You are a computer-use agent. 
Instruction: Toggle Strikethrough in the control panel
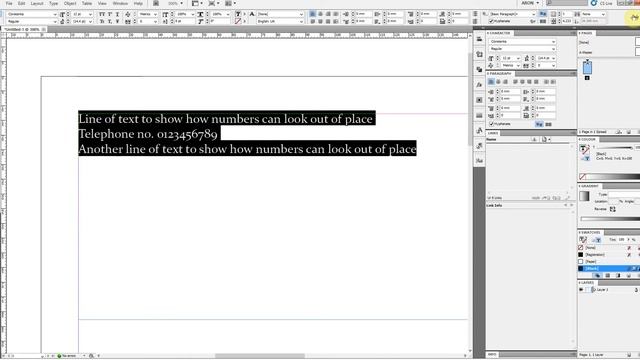coord(118,21)
